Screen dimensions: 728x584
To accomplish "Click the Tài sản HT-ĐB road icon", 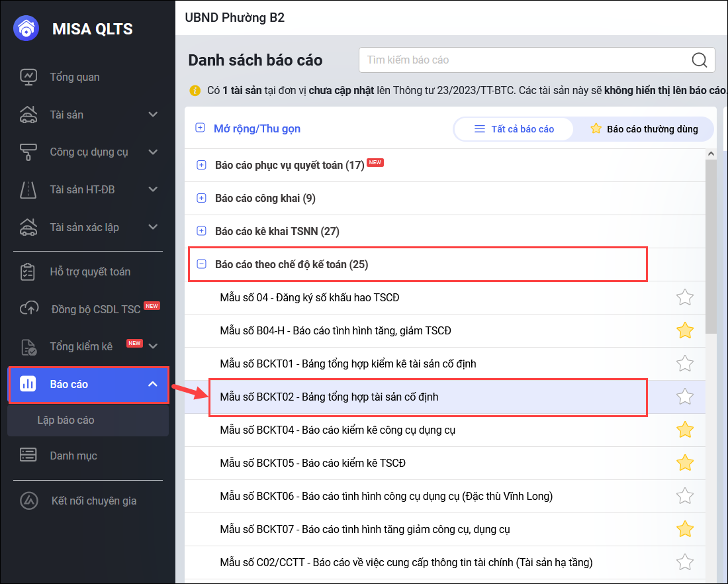I will (28, 189).
